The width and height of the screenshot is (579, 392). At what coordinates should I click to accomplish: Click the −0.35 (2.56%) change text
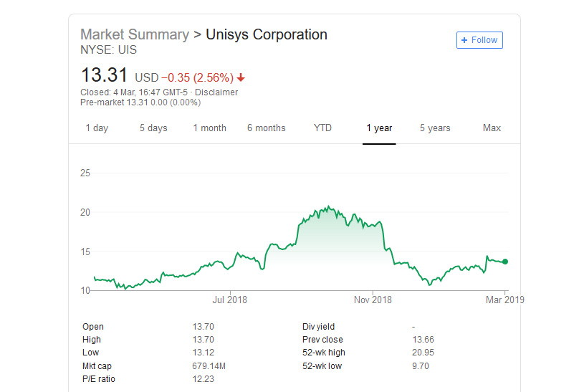[198, 77]
